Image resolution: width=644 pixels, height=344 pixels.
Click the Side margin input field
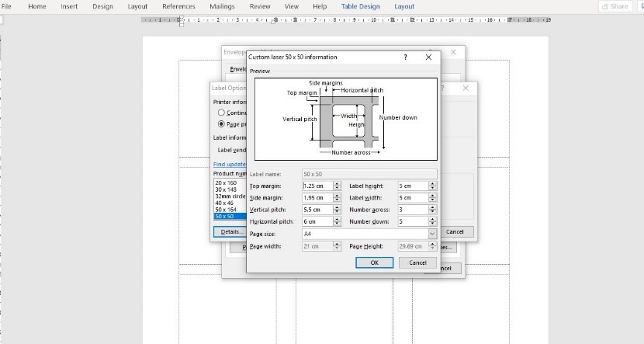[x=317, y=198]
